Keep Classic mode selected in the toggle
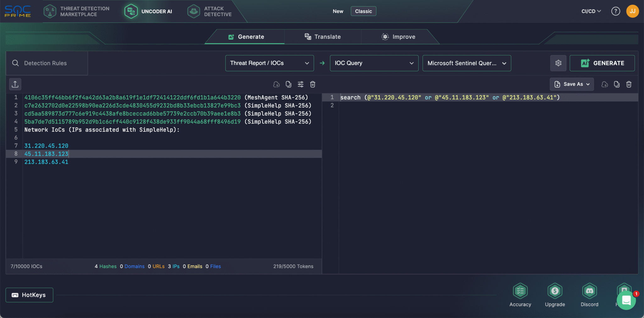 (x=363, y=11)
